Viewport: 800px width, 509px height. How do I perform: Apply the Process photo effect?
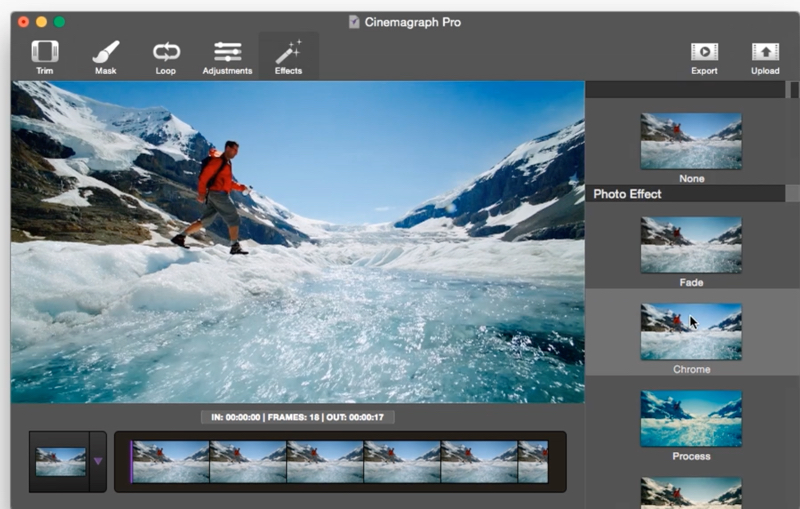pos(691,419)
